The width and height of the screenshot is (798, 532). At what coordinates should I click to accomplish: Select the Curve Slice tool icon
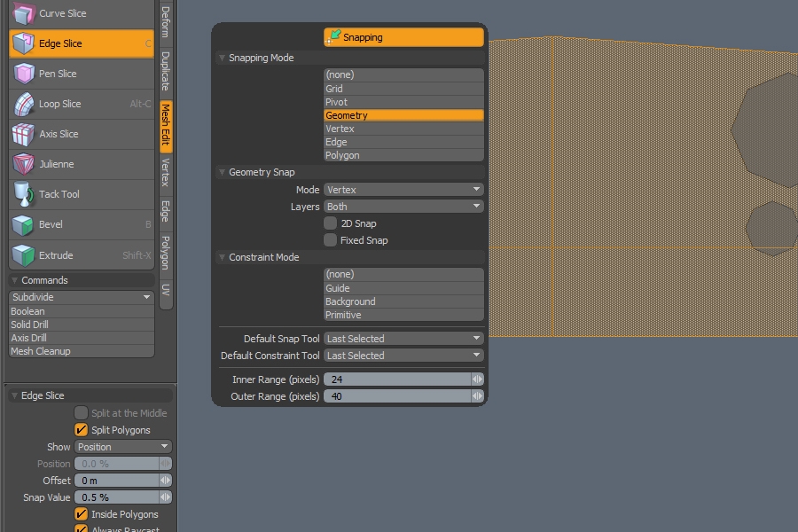pos(23,13)
